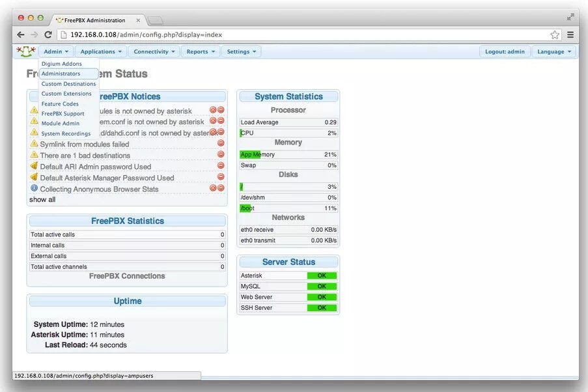Click the 'eth0 receive' network row
This screenshot has height=392, width=588.
coord(288,230)
